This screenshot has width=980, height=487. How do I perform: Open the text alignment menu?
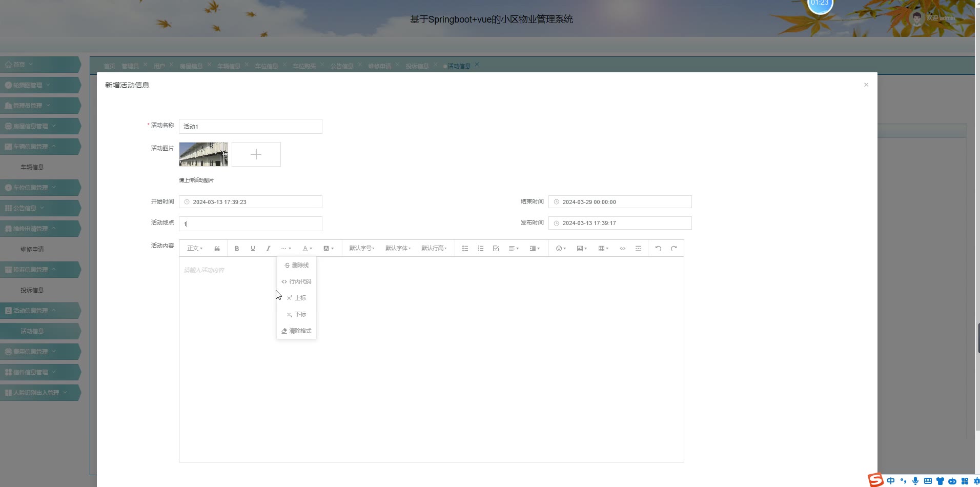pos(514,249)
